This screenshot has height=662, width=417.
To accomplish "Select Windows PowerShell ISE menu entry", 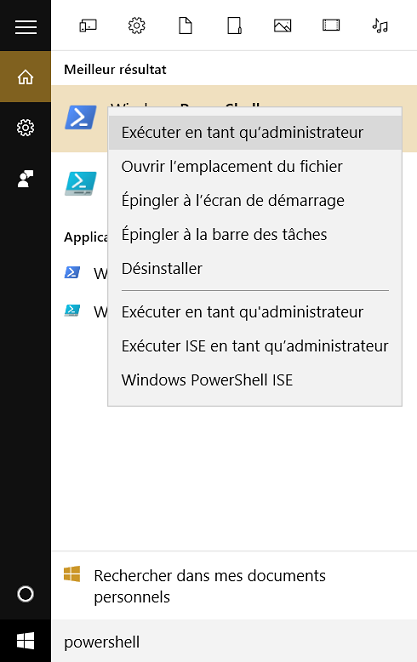I will [255, 380].
